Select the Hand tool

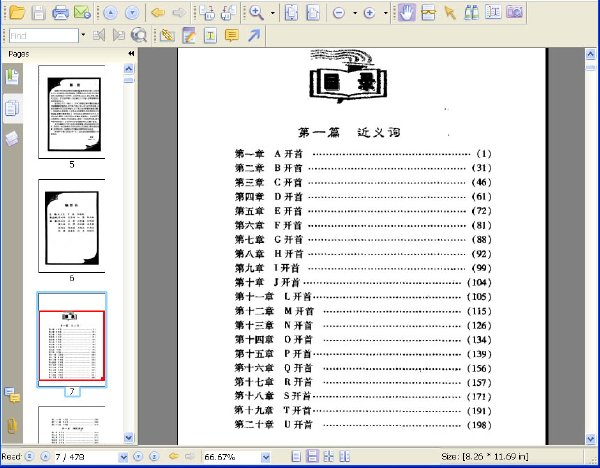pos(406,13)
